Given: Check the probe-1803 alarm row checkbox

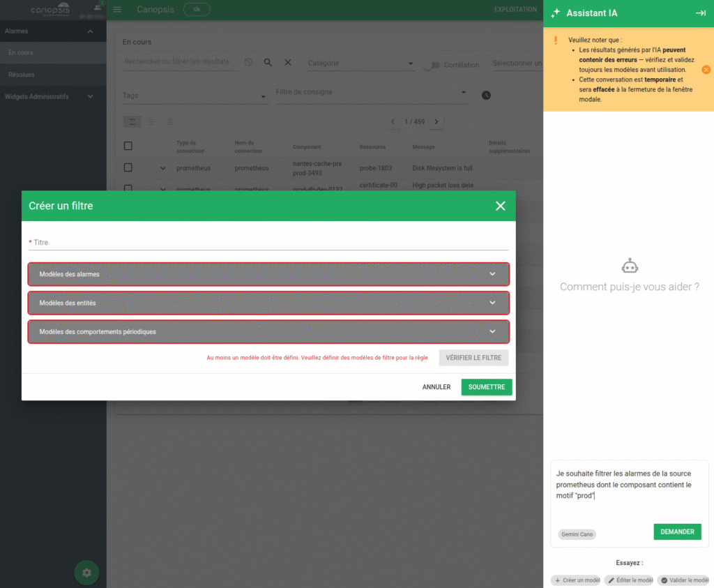Looking at the screenshot, I should pyautogui.click(x=128, y=167).
